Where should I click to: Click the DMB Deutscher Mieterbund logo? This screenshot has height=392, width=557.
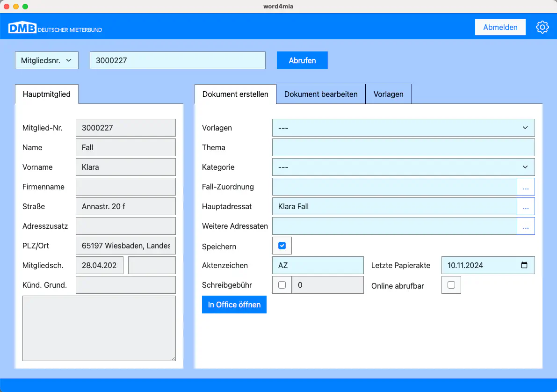coord(55,28)
